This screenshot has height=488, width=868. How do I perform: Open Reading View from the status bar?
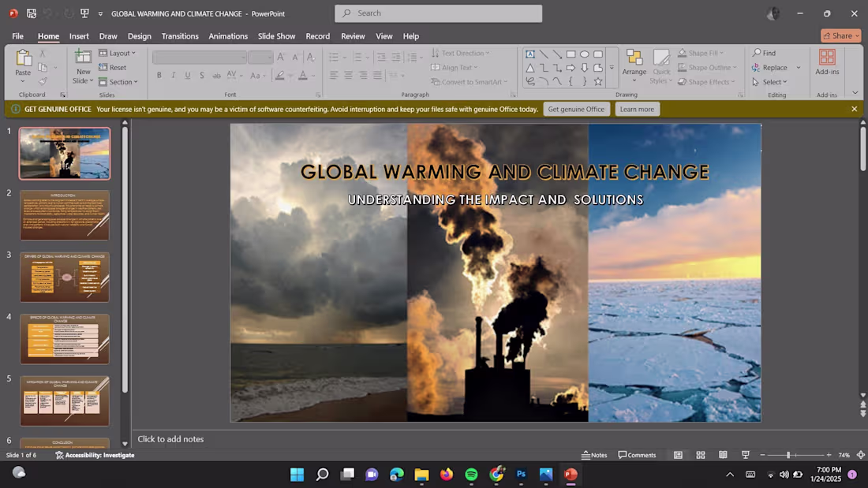(x=723, y=455)
